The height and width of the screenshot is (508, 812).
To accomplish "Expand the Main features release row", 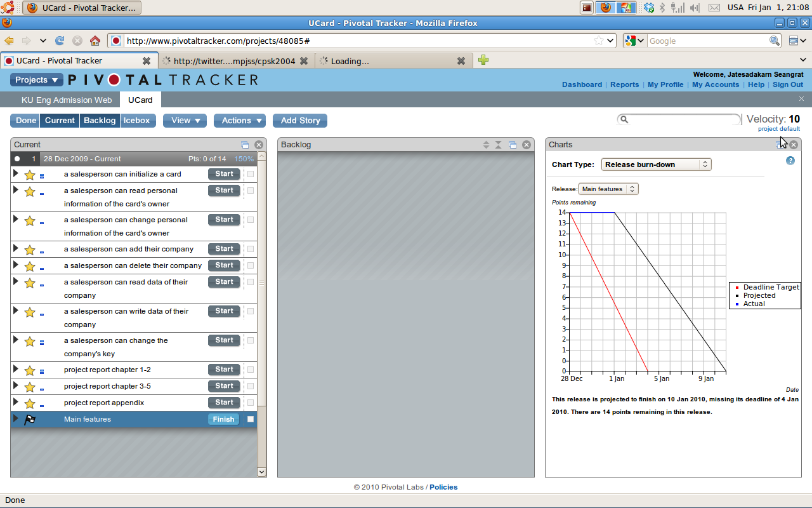I will [x=16, y=418].
